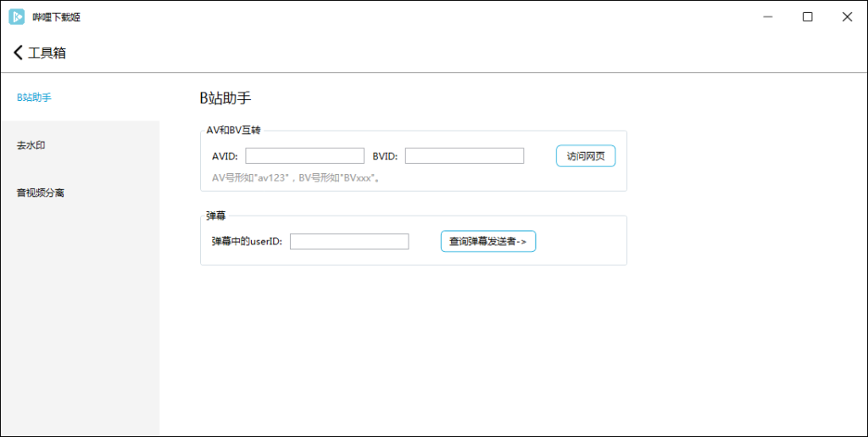Focus the 弹幕中的userID input field
The image size is (868, 437).
click(349, 242)
